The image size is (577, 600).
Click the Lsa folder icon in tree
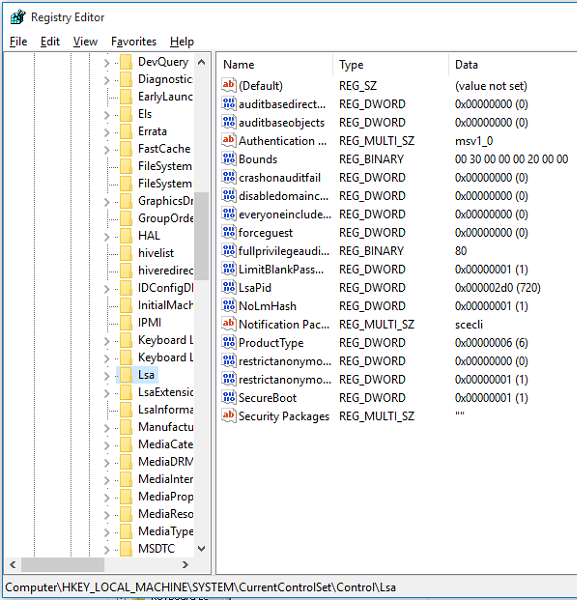click(126, 375)
